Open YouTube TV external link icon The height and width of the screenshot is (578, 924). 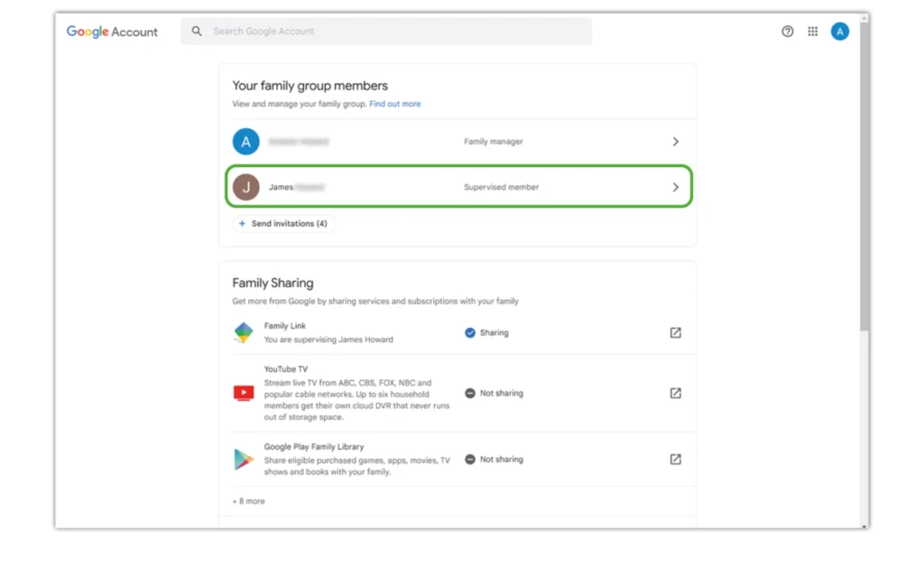coord(675,393)
